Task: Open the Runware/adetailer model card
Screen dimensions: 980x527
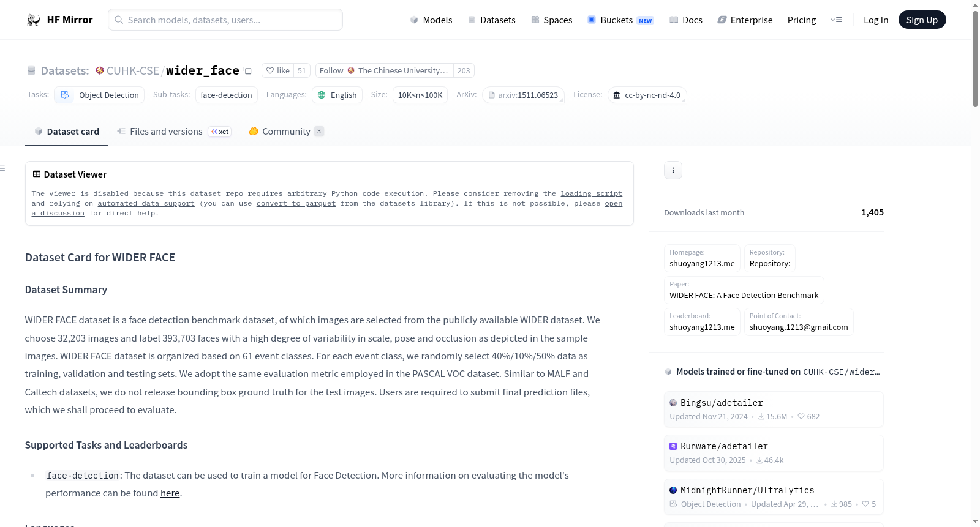Action: (x=774, y=453)
